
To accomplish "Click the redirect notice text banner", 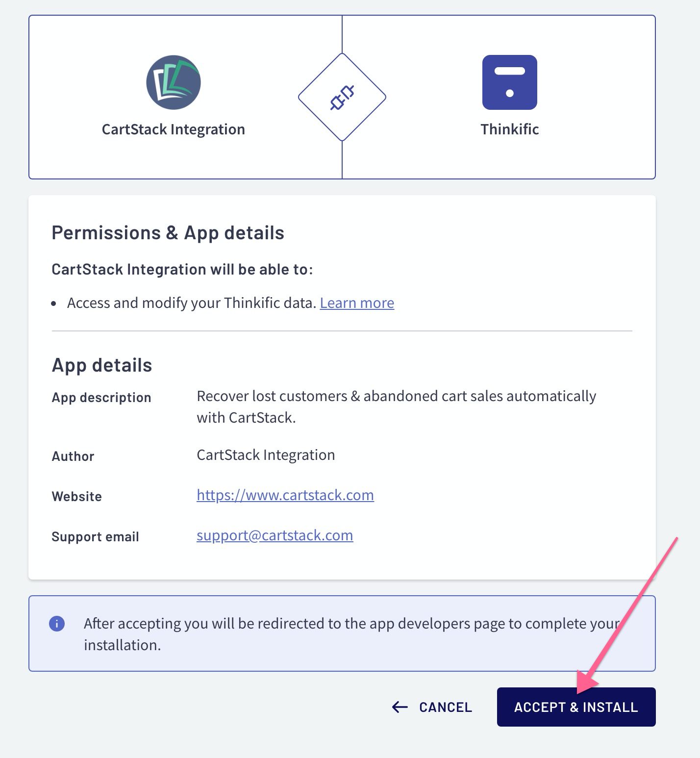I will (342, 633).
